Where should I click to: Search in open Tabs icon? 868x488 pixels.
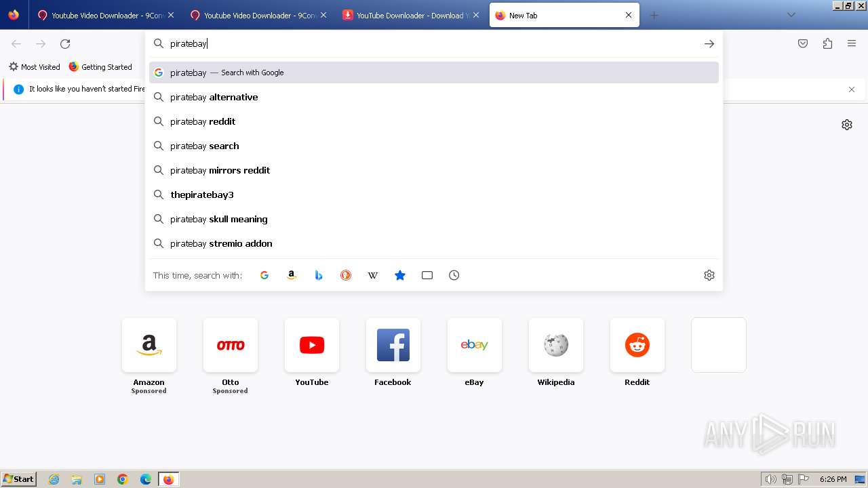427,275
